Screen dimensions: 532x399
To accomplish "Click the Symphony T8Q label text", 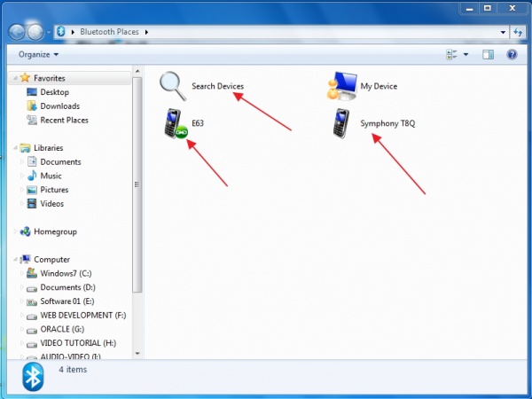I will point(387,123).
